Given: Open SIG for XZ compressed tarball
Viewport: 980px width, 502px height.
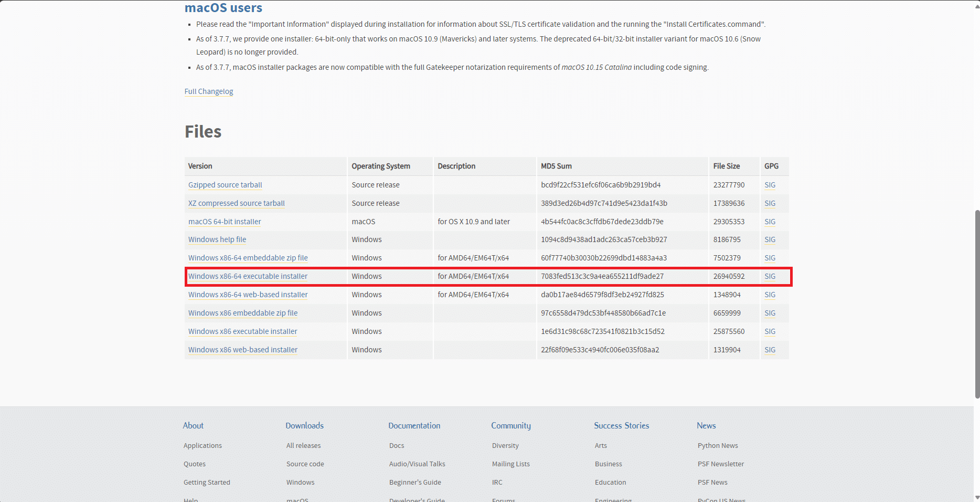Looking at the screenshot, I should (x=770, y=203).
